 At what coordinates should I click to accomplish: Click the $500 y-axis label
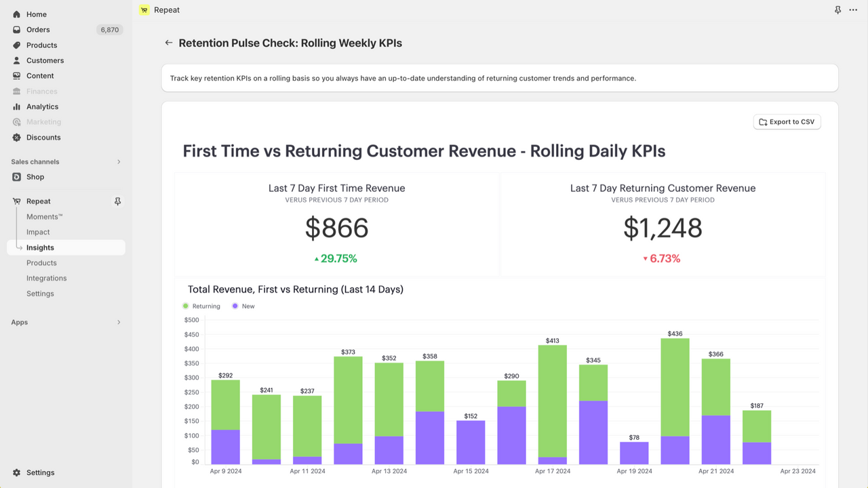click(x=192, y=320)
